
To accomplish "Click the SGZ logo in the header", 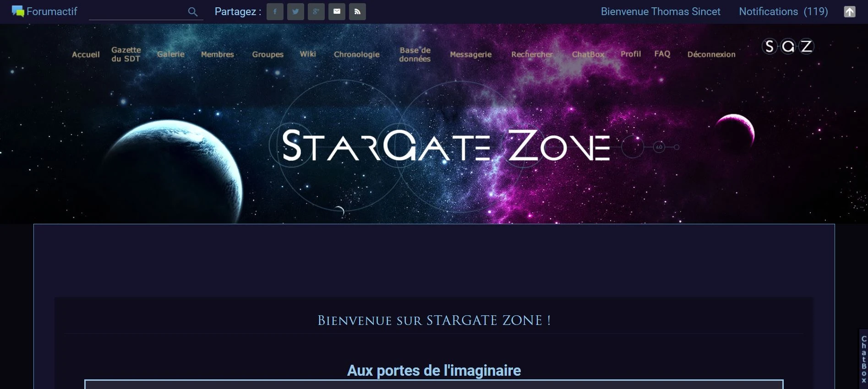I will pos(787,46).
